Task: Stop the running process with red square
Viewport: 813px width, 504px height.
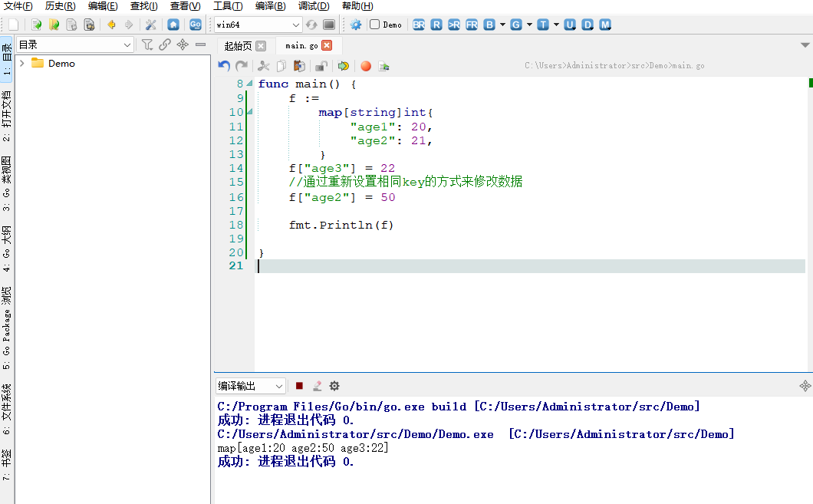Action: (299, 386)
